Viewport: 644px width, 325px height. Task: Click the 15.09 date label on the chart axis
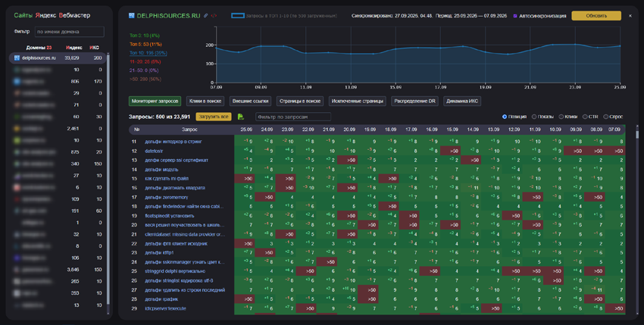(395, 87)
